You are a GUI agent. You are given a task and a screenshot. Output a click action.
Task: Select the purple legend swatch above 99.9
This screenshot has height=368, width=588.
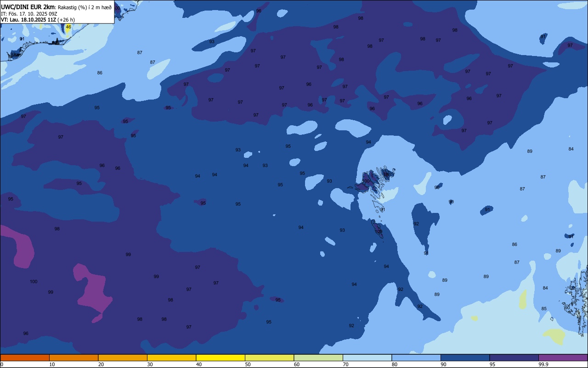click(x=563, y=357)
